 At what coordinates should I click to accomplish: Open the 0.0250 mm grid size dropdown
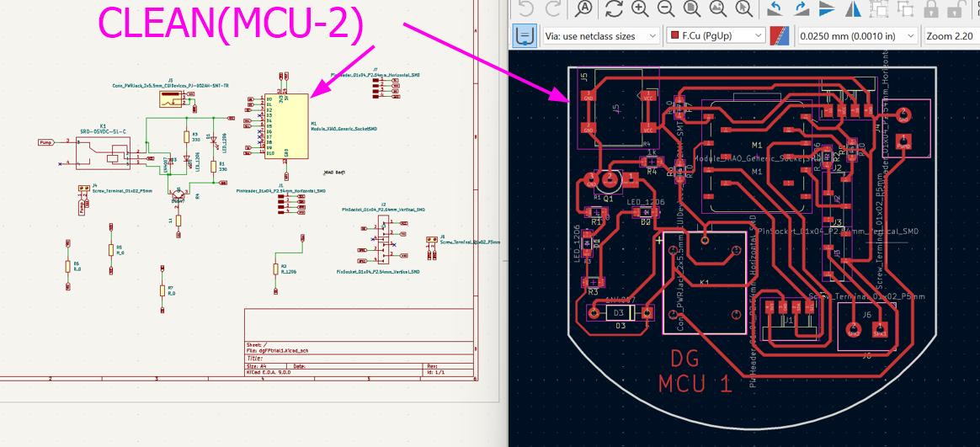pos(857,35)
